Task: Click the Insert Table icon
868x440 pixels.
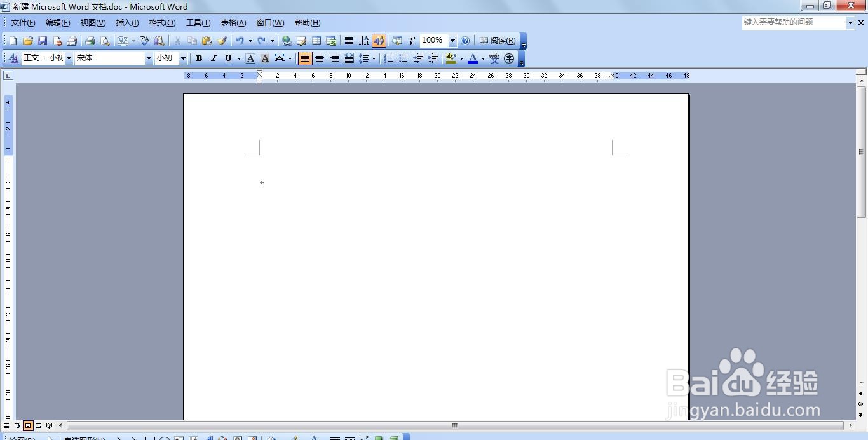Action: 316,41
